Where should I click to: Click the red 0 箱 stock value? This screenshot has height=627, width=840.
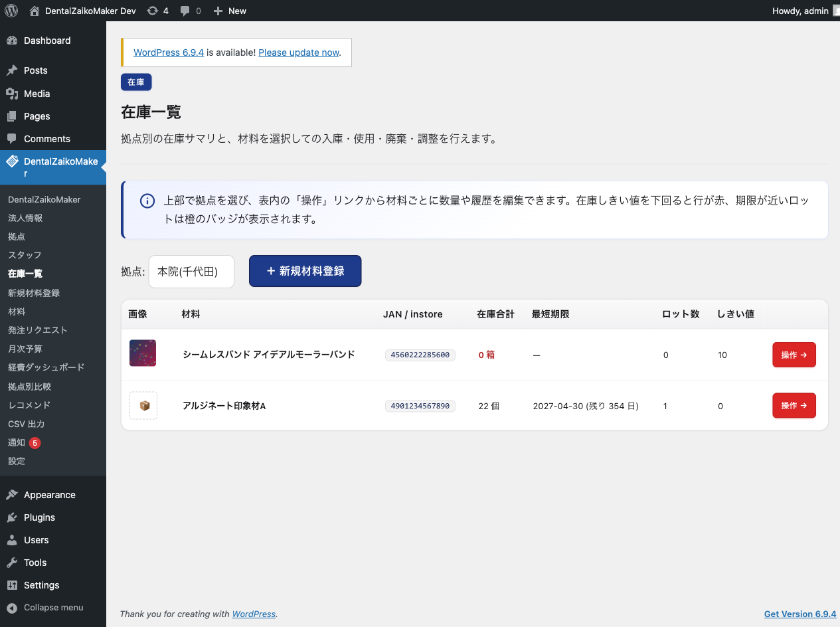click(487, 355)
